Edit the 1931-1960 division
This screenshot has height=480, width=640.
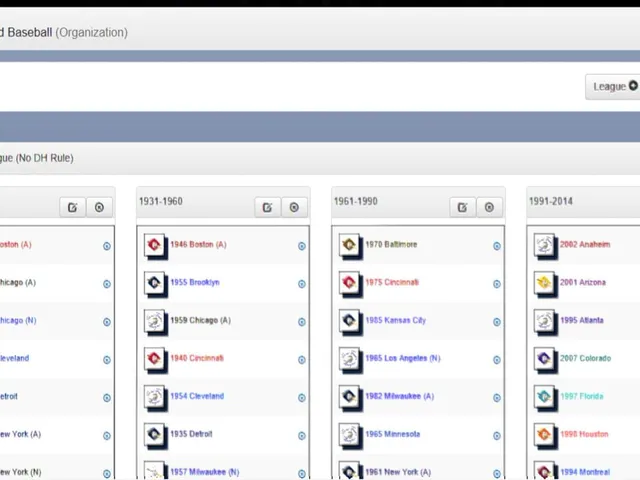click(x=267, y=207)
